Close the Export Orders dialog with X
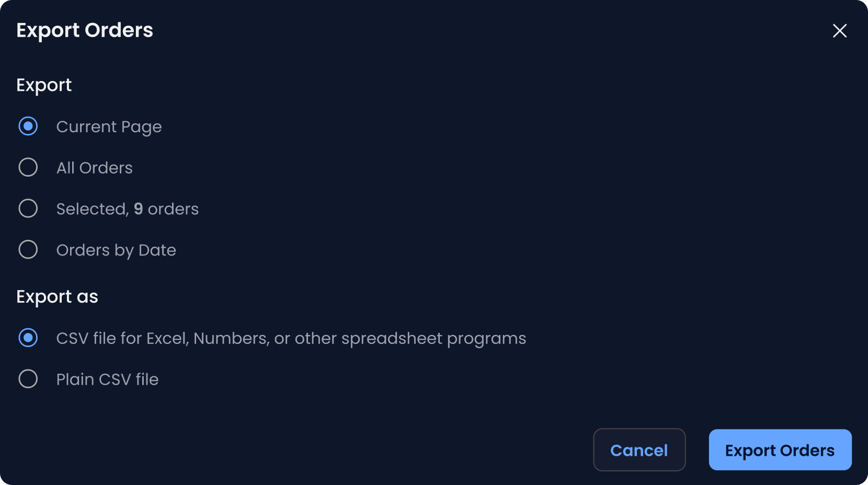 839,31
